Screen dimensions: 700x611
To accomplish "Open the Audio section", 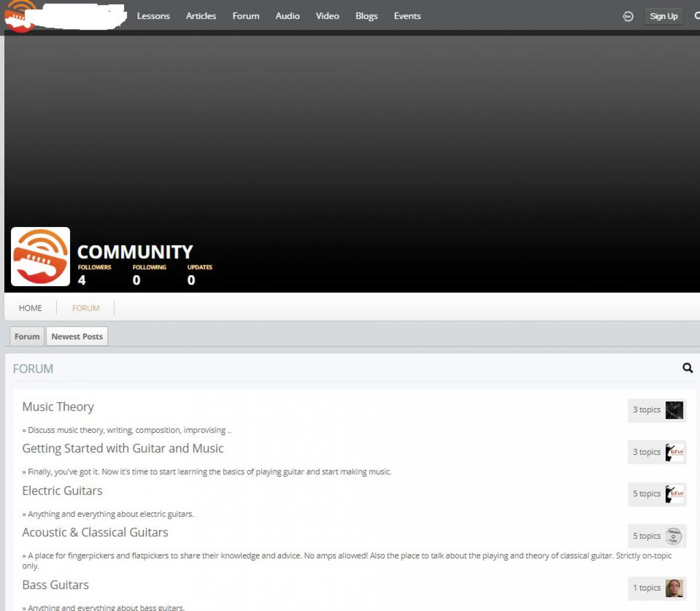I will tap(288, 16).
